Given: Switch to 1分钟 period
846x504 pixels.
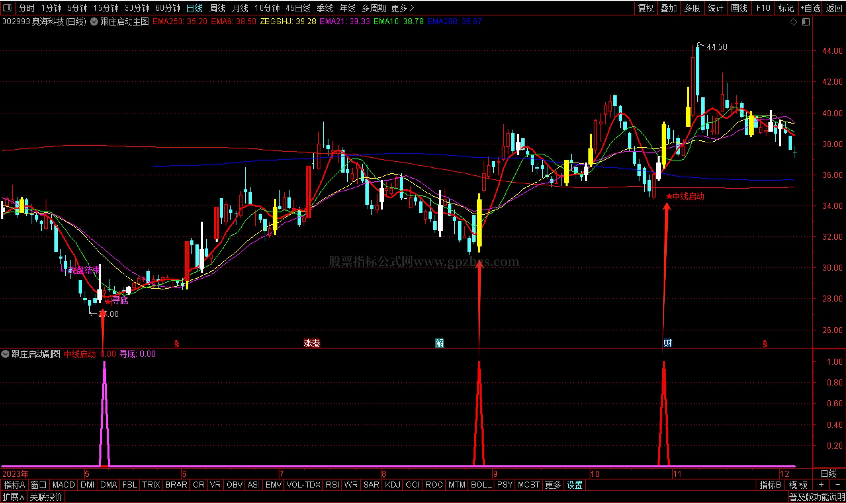Looking at the screenshot, I should tap(51, 8).
